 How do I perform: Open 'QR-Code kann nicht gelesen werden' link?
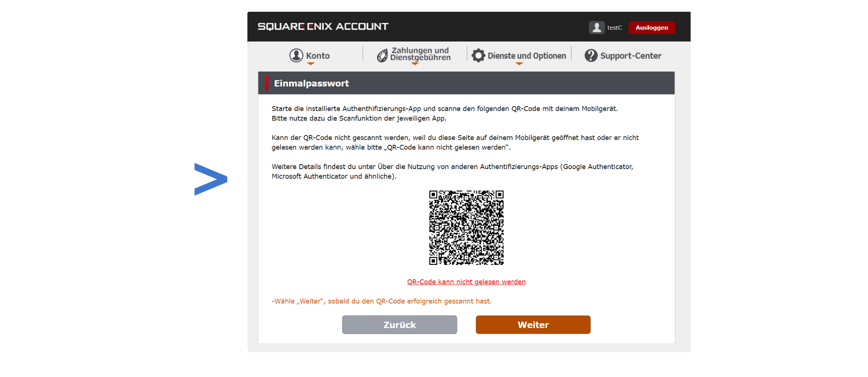pos(466,282)
